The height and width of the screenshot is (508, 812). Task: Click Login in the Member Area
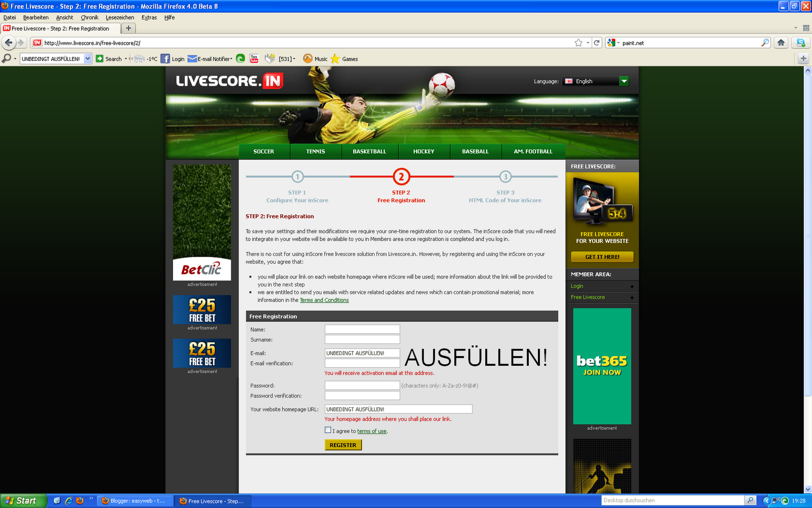point(577,286)
